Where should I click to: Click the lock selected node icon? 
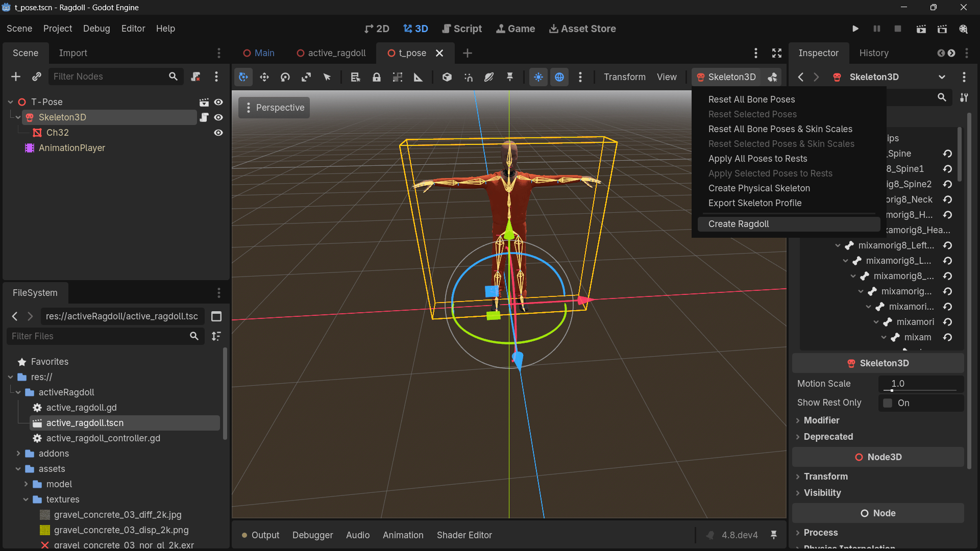[377, 77]
